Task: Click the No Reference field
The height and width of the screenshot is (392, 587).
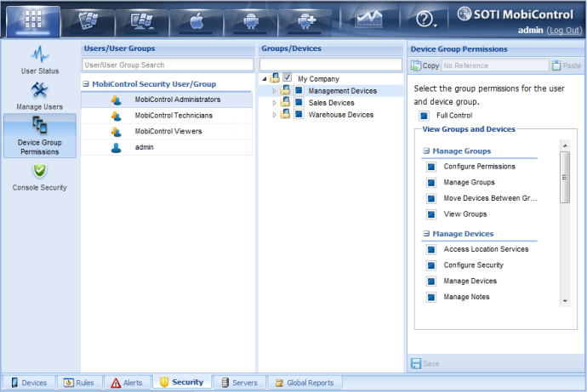Action: click(x=495, y=65)
